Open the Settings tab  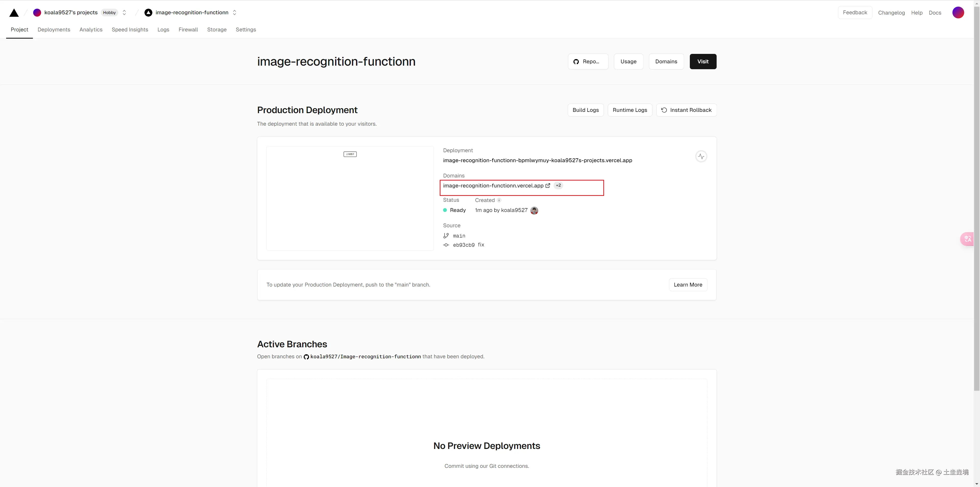click(246, 30)
